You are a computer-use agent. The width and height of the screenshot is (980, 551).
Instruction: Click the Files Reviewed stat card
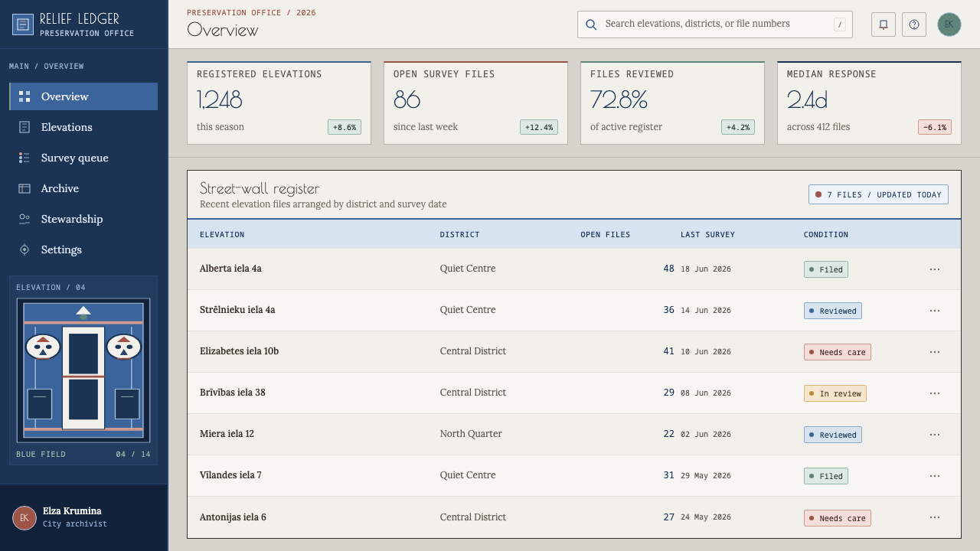(x=672, y=103)
